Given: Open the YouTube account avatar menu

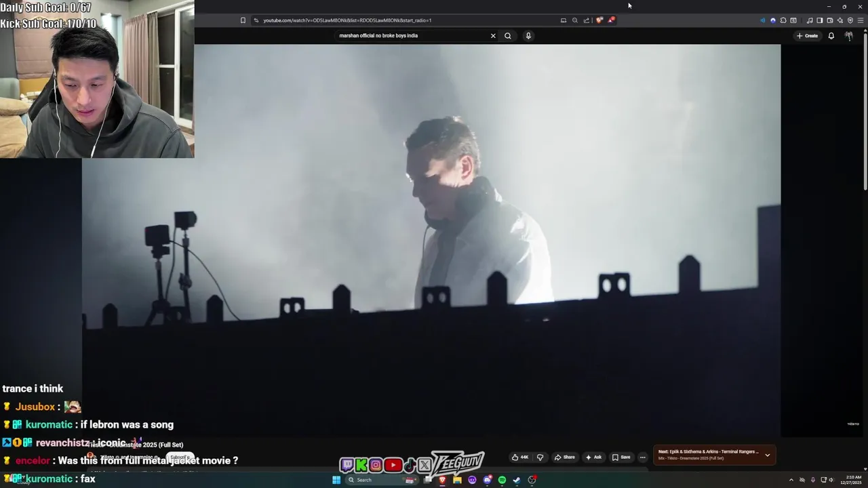Looking at the screenshot, I should point(849,36).
